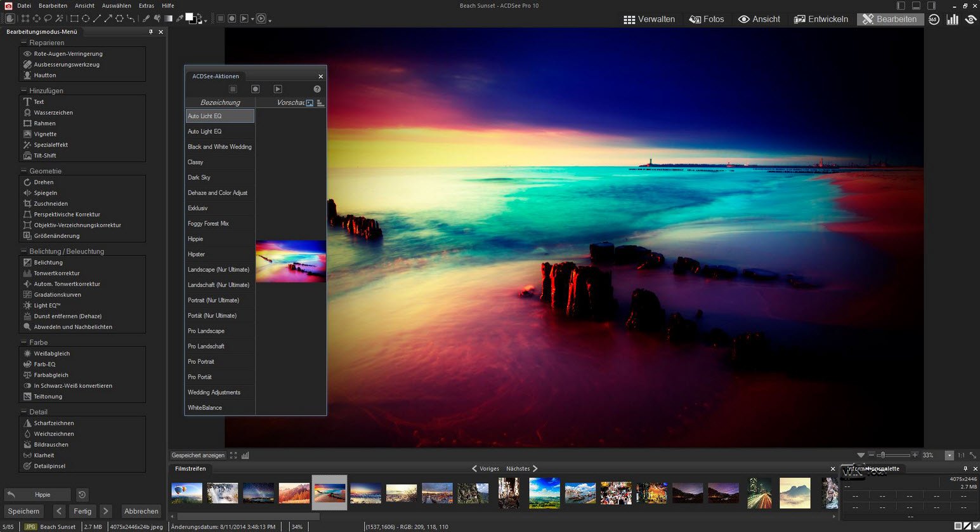The width and height of the screenshot is (980, 532).
Task: Collapse the Geometrie section
Action: (x=23, y=171)
